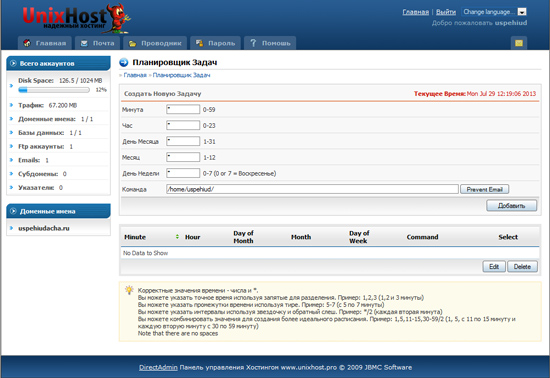Click the Выйти logout link
This screenshot has width=550, height=378.
tap(446, 12)
